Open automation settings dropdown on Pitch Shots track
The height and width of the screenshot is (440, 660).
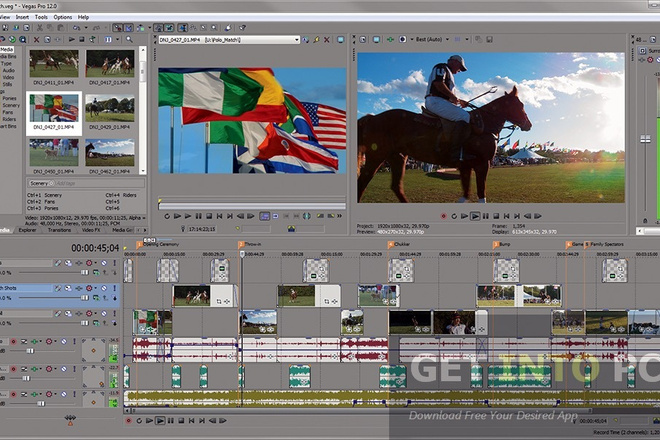[95, 288]
